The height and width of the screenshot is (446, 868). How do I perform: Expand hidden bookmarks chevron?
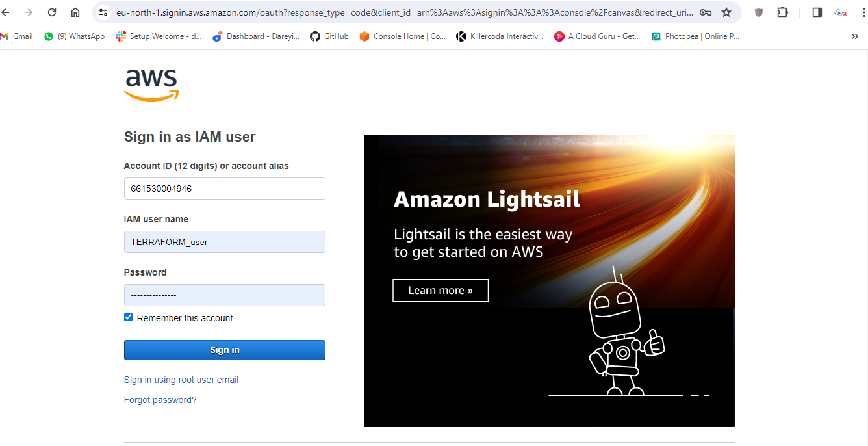(855, 36)
